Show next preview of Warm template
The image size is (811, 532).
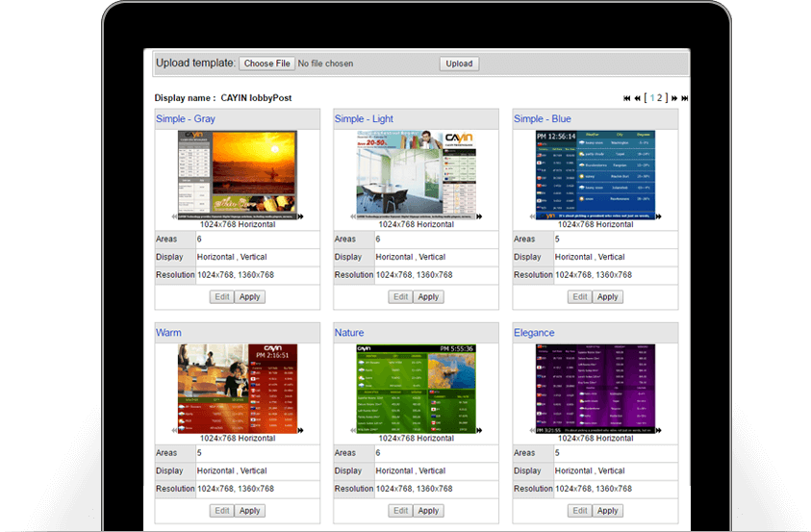coord(301,431)
